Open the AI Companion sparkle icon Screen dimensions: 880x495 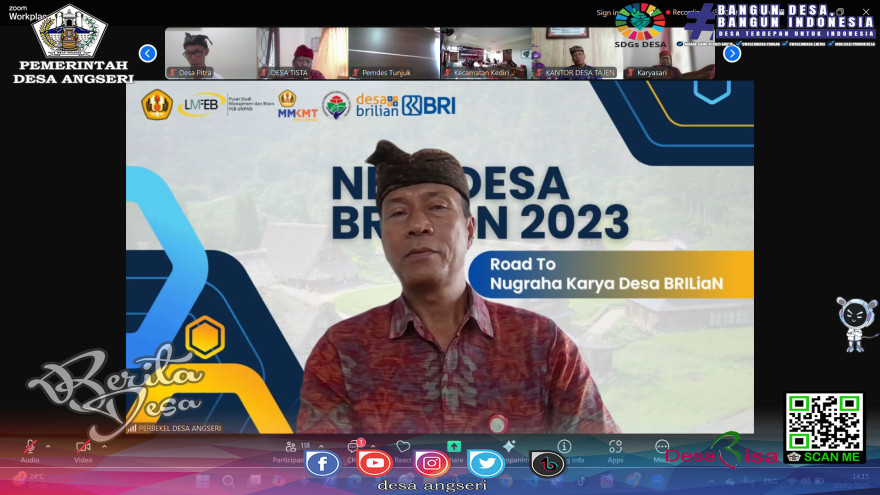(510, 447)
